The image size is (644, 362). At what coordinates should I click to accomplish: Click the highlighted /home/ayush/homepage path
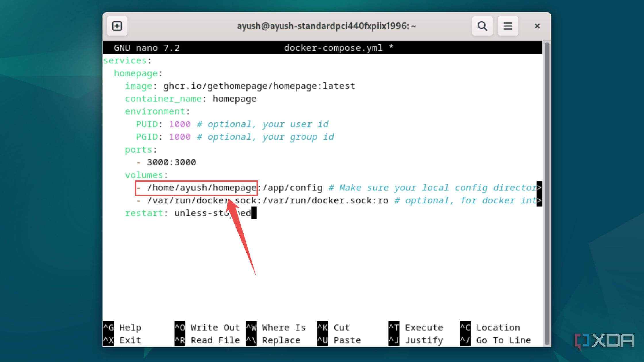point(201,188)
